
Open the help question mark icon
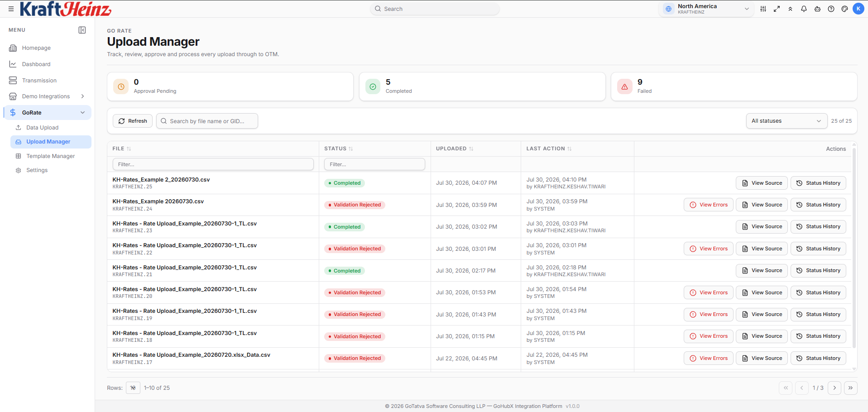[831, 9]
